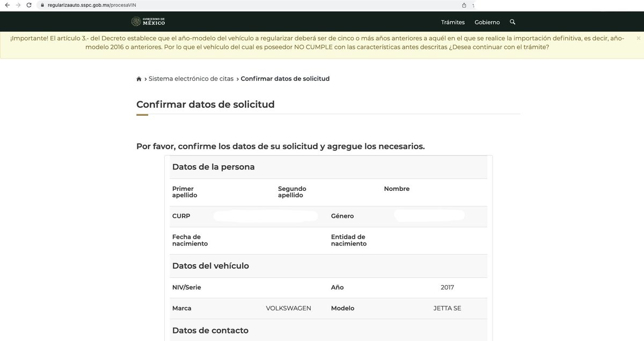The width and height of the screenshot is (644, 341).
Task: Click the browser forward arrow
Action: coord(18,5)
